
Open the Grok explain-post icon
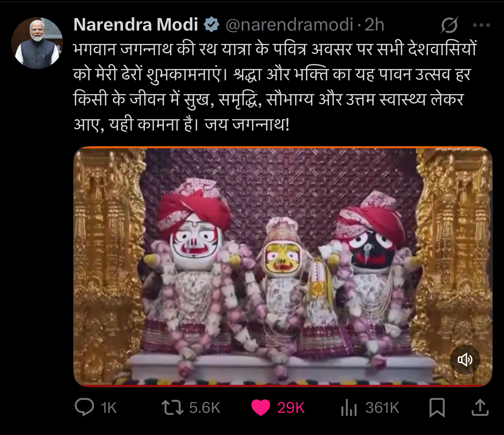pos(449,26)
